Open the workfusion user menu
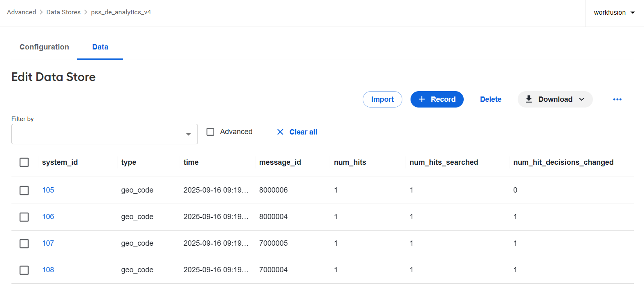644x287 pixels. click(x=615, y=13)
